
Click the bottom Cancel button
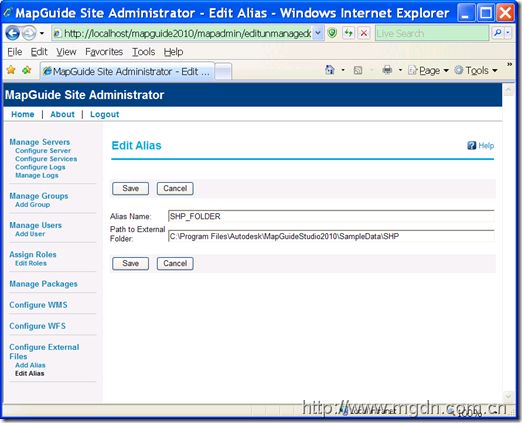coord(175,264)
